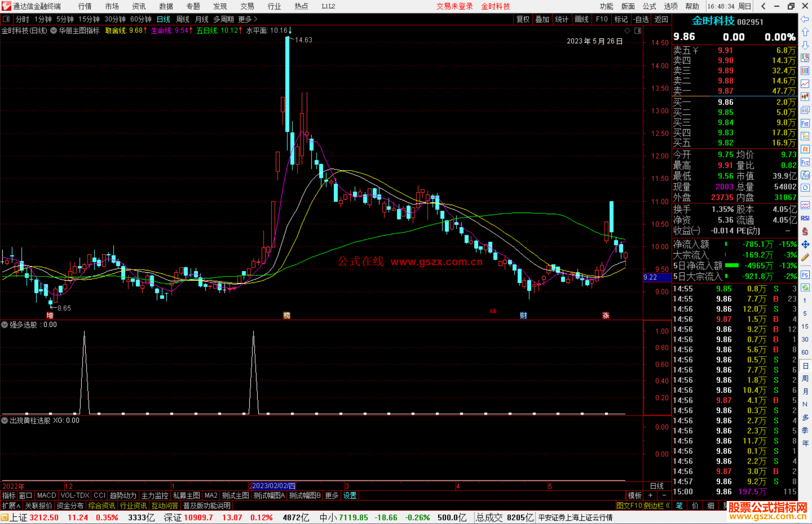Switch to the MACD indicator tab
Viewport: 812px width, 524px height.
[46, 495]
